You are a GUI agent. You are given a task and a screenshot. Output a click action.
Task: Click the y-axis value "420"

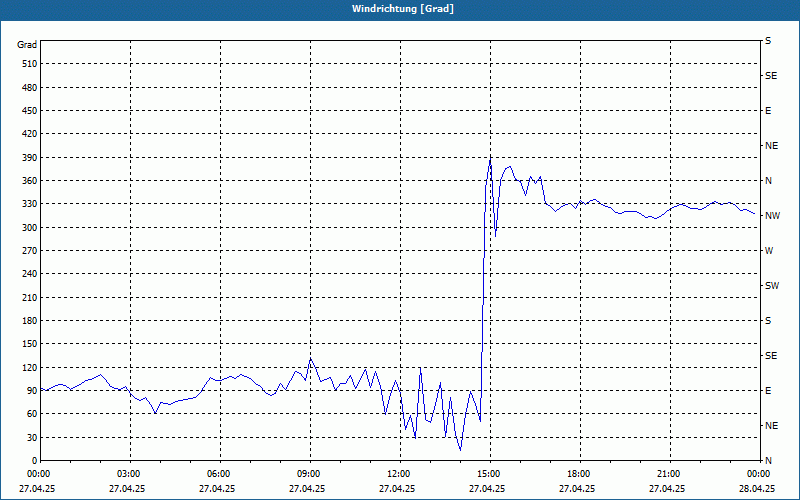[x=30, y=134]
